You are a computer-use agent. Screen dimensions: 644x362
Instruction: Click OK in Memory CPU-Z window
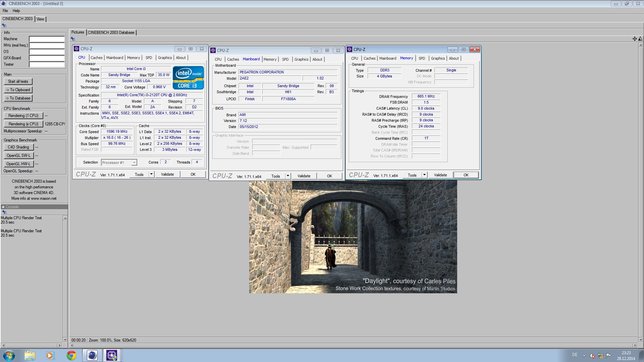(x=466, y=175)
